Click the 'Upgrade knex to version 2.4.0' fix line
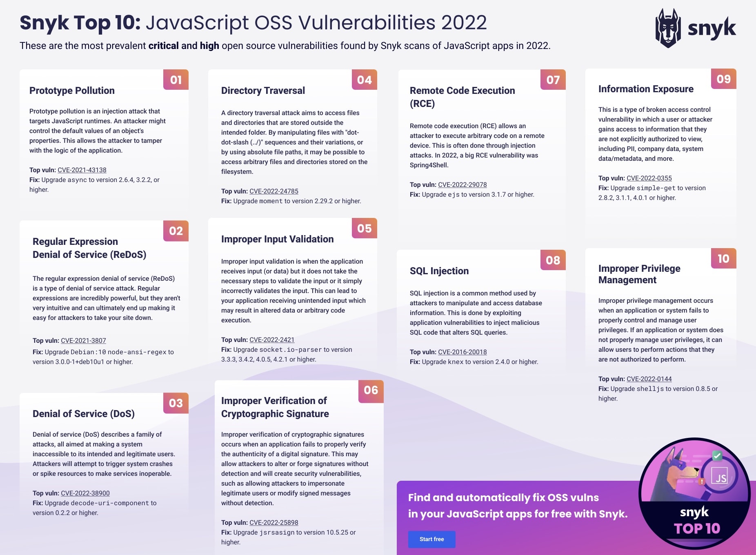 [x=474, y=362]
